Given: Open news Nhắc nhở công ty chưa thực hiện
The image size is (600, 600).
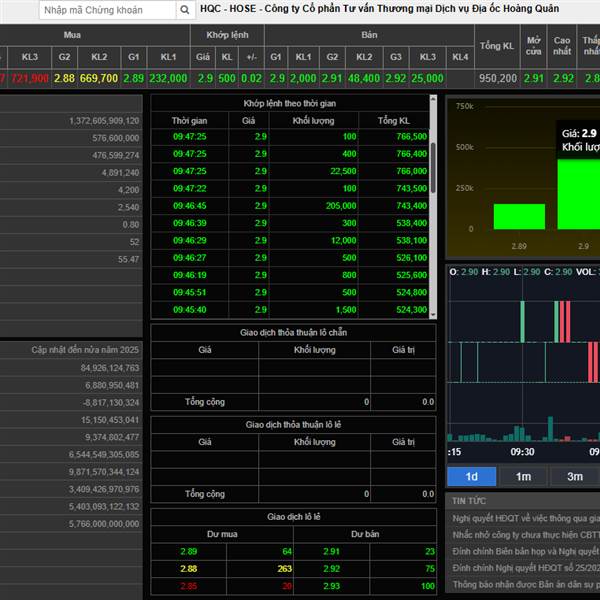Looking at the screenshot, I should [526, 535].
